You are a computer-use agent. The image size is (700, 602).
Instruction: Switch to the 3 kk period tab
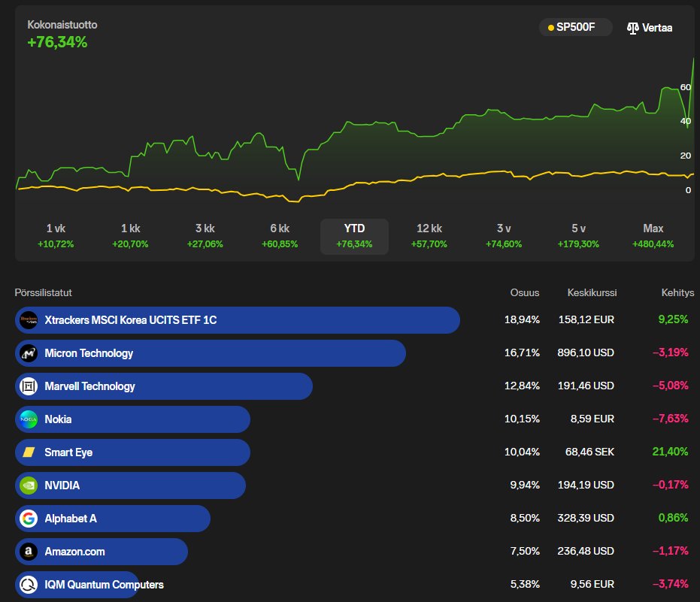(x=205, y=236)
